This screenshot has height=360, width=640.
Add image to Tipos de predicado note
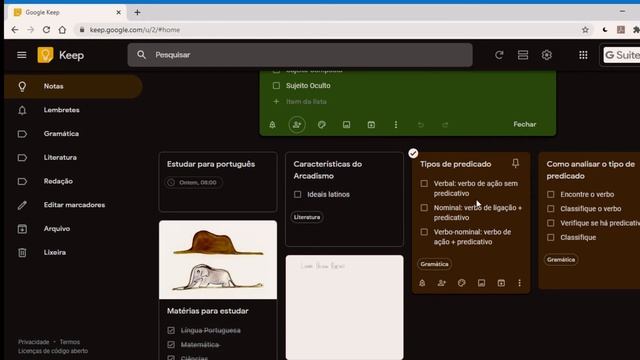(x=481, y=283)
